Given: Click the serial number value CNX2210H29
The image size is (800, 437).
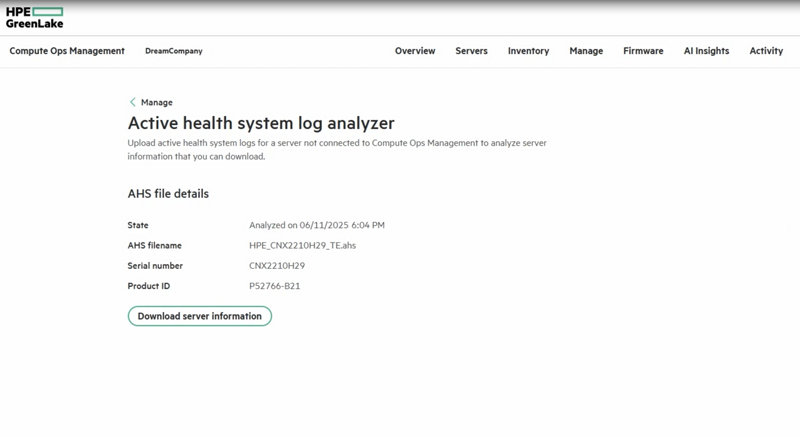Looking at the screenshot, I should coord(277,266).
